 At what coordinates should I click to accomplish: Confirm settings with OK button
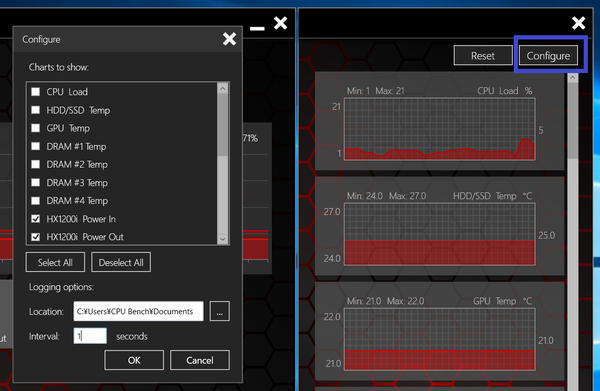point(134,360)
